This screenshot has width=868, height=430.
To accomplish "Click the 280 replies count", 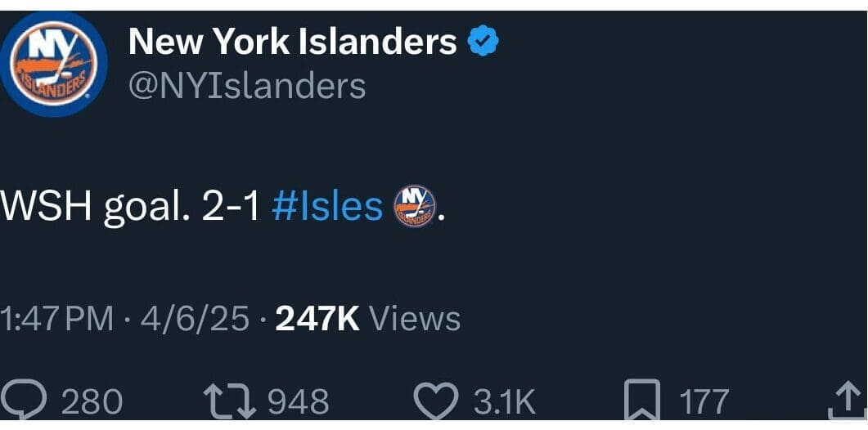I will pos(92,402).
